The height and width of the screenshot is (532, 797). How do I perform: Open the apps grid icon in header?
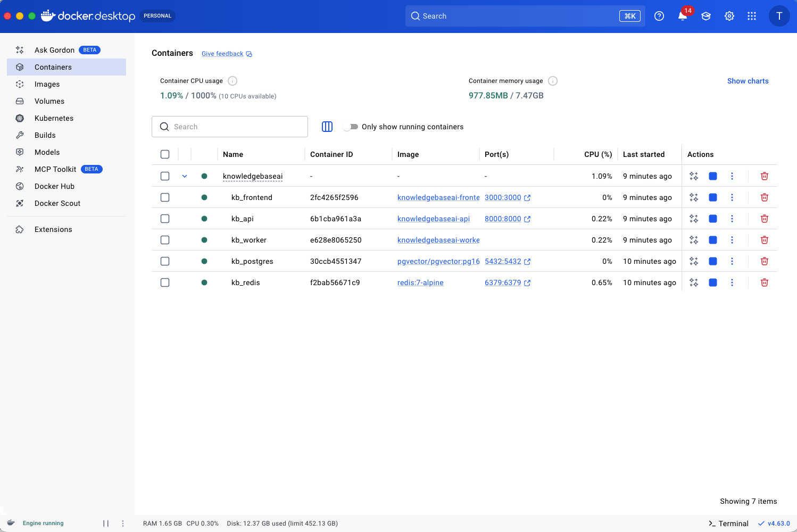(752, 16)
